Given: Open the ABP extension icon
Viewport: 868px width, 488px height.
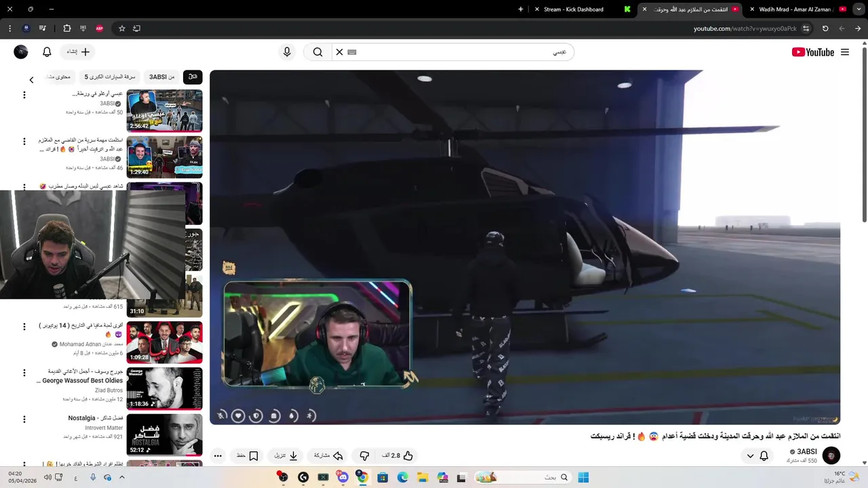Looking at the screenshot, I should pyautogui.click(x=100, y=28).
